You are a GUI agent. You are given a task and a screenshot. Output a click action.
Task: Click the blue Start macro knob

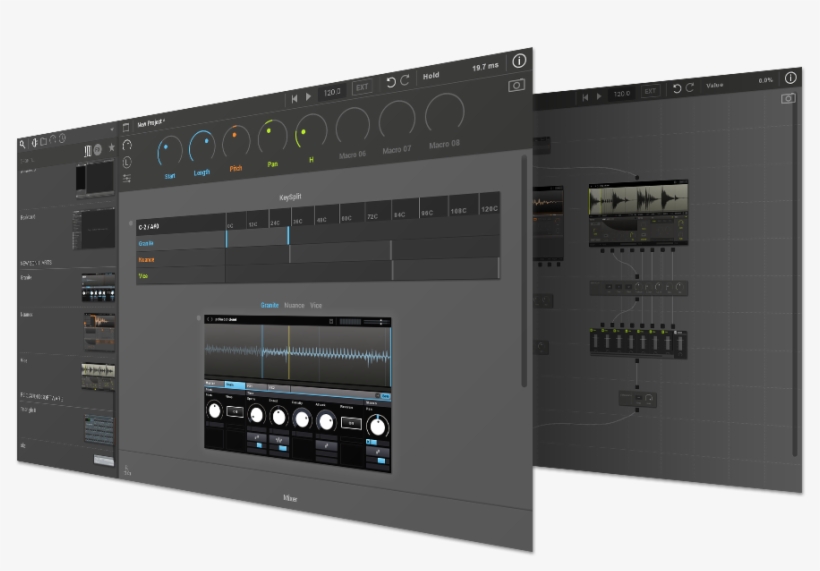tap(170, 153)
